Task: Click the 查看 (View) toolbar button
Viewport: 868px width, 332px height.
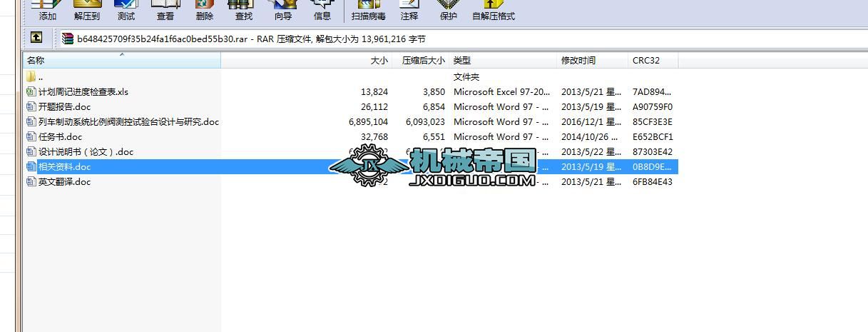Action: [165, 10]
